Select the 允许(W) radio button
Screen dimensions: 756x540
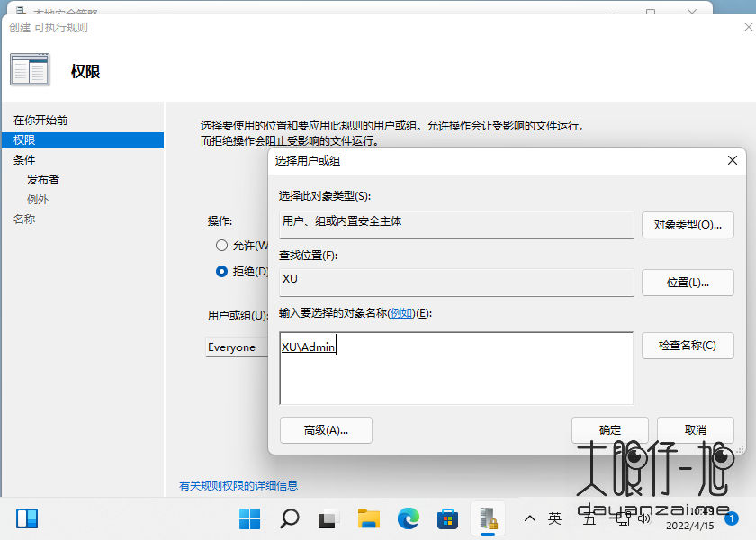[220, 245]
